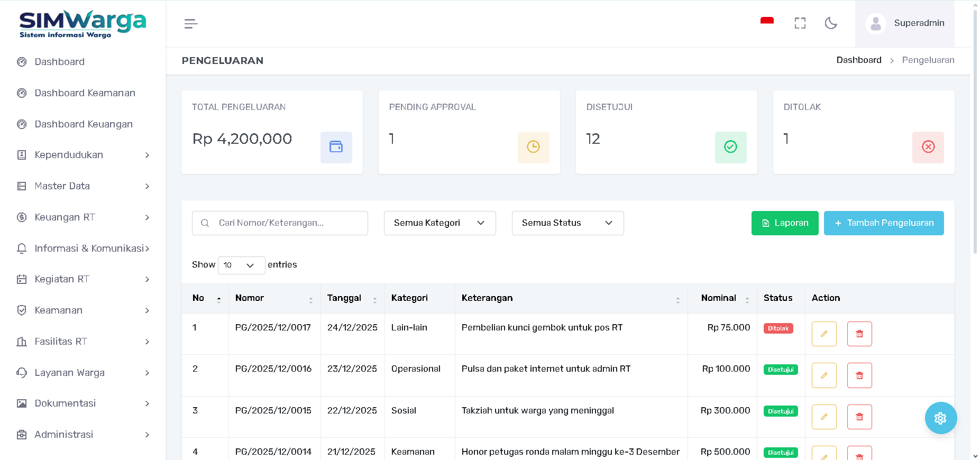Enter fullscreen mode via the header icon
980x460 pixels.
(800, 23)
